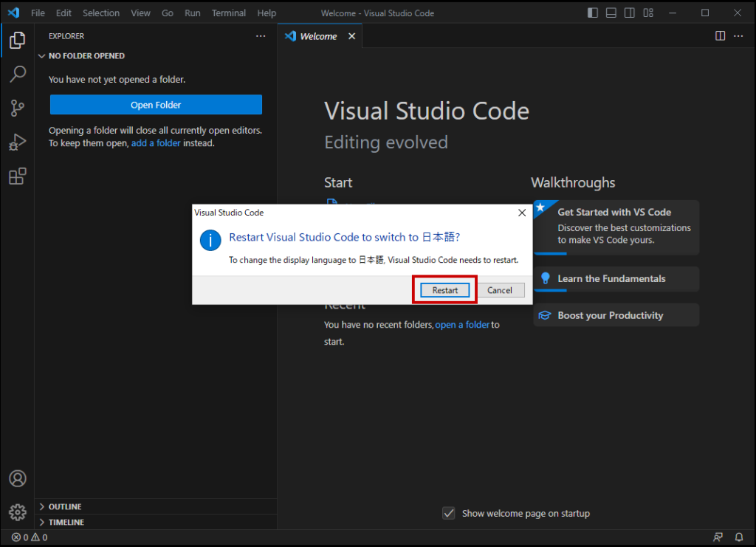The width and height of the screenshot is (756, 547).
Task: Toggle primary side bar layout button
Action: [593, 13]
